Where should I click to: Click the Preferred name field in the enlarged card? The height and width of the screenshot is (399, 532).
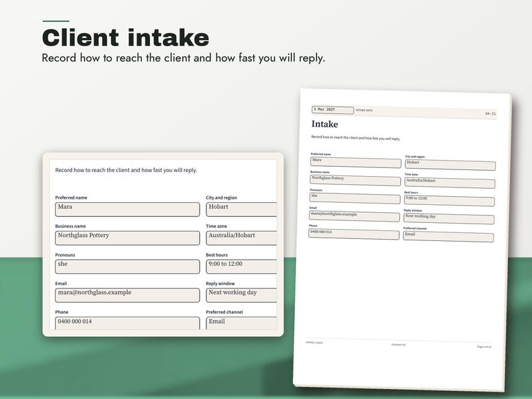coord(127,210)
